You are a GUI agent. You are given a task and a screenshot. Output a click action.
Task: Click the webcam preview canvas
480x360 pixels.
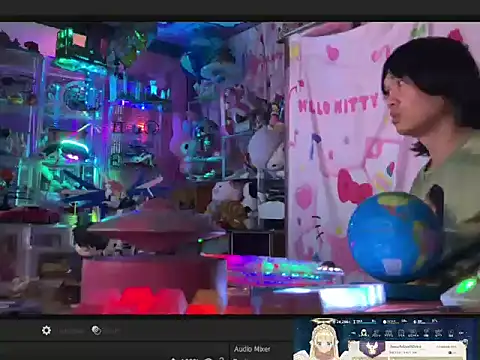(x=240, y=168)
